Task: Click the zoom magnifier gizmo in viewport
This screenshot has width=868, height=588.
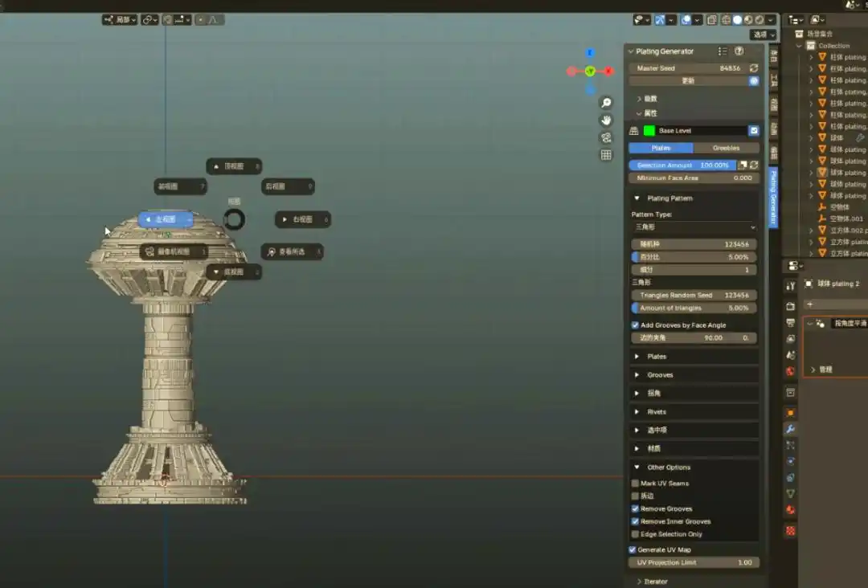Action: [606, 103]
